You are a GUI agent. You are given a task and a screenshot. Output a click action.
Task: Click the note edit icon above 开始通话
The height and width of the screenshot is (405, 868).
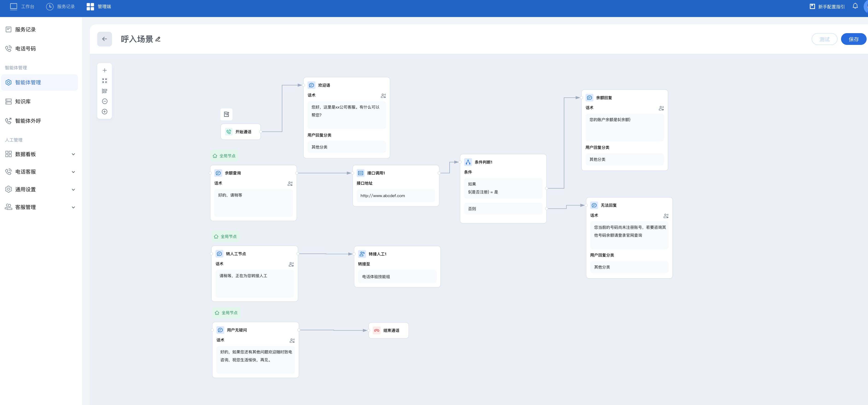coord(226,114)
